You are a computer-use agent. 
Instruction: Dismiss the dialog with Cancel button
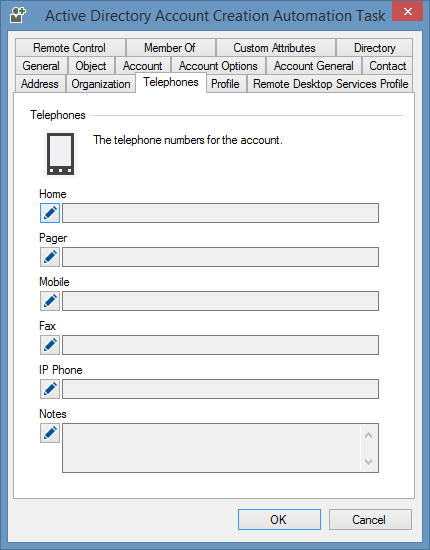click(370, 519)
